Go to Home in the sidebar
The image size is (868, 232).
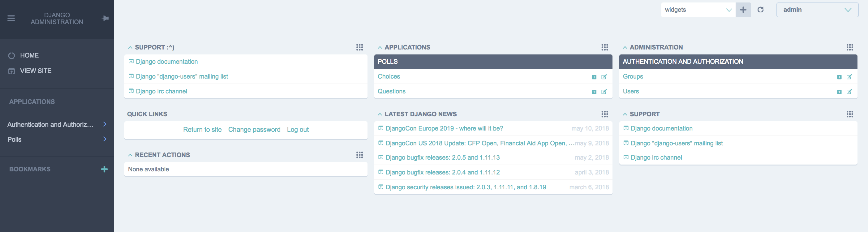[x=29, y=56]
